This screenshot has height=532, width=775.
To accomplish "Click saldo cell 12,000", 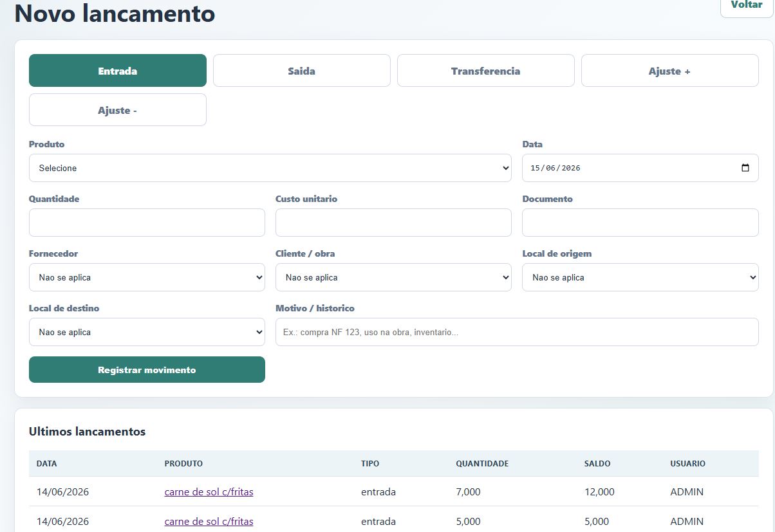I will (x=599, y=492).
